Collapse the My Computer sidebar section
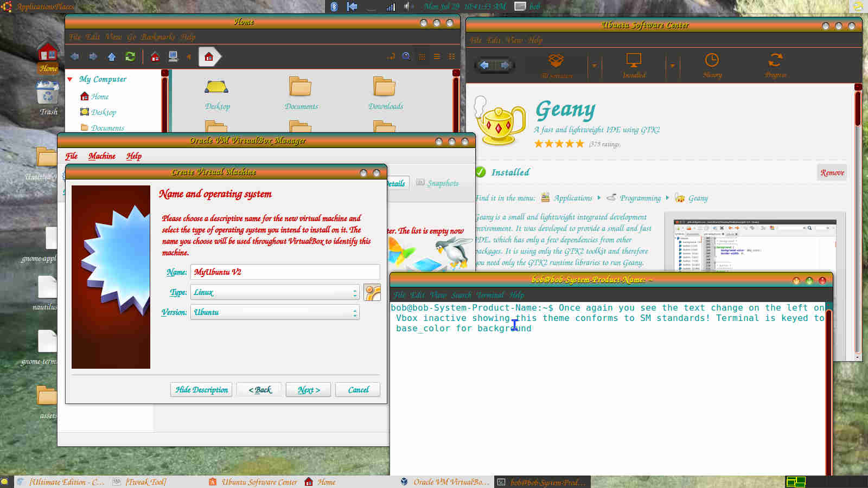 [x=70, y=79]
